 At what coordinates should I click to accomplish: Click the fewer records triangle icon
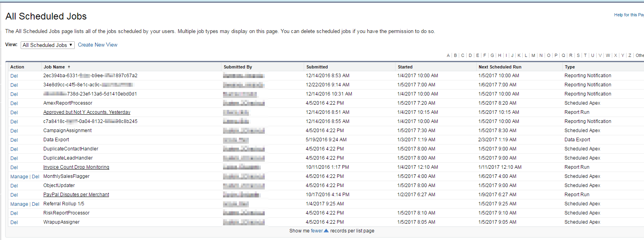(326, 231)
